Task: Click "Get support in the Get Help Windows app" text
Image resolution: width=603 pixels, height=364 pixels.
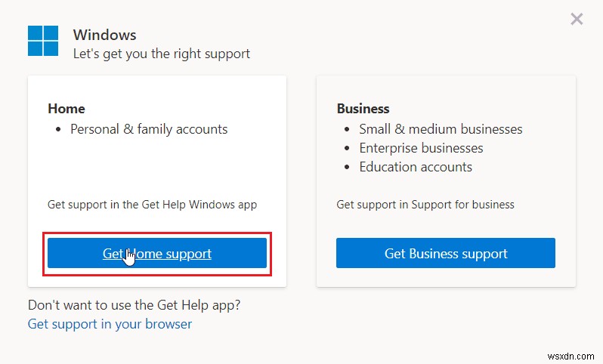Action: pyautogui.click(x=153, y=205)
